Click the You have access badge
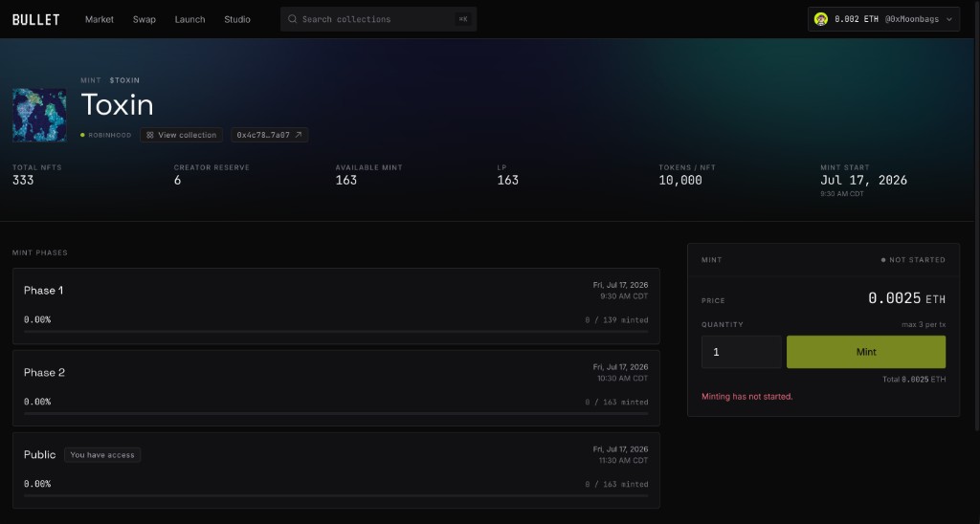This screenshot has width=980, height=524. point(102,454)
